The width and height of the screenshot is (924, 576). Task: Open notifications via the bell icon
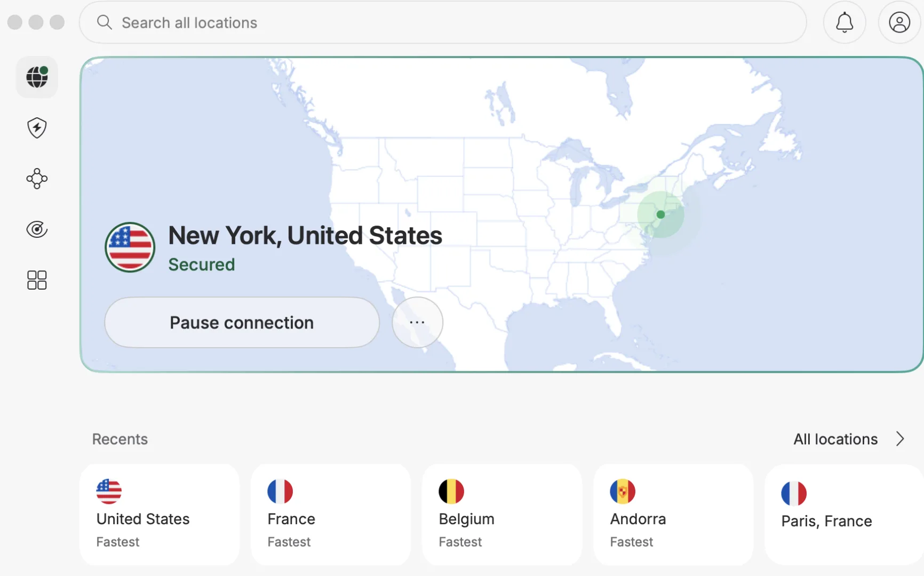click(x=845, y=22)
